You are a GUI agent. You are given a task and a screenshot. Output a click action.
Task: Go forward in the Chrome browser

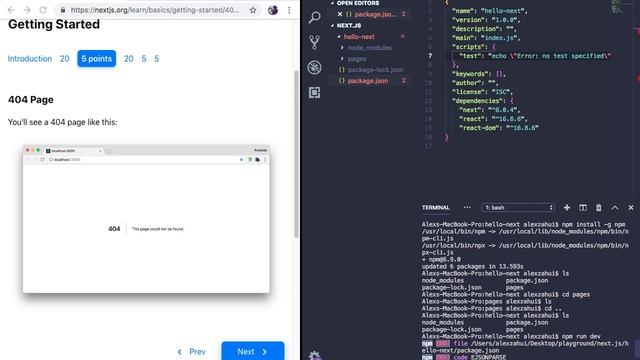click(x=27, y=10)
